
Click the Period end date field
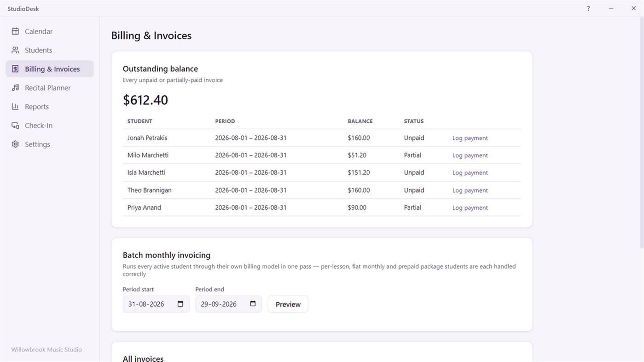coord(229,304)
